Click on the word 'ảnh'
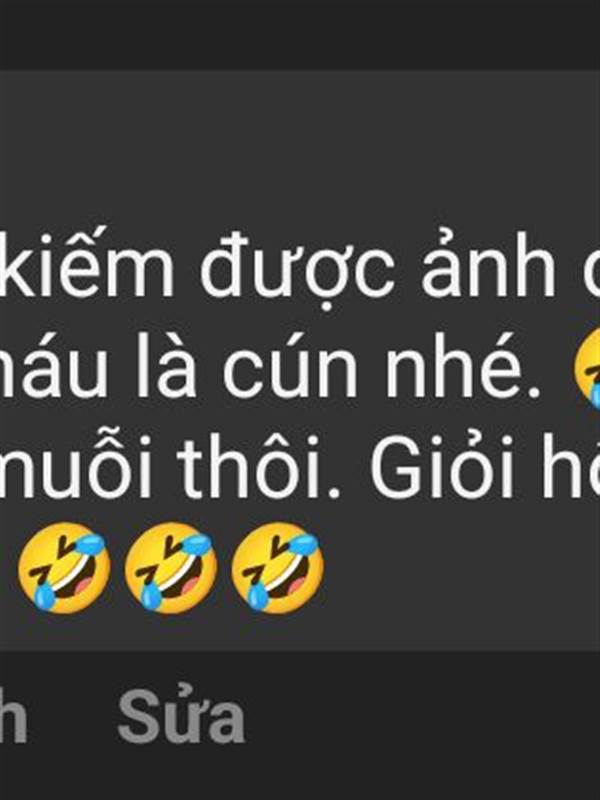 coord(488,263)
